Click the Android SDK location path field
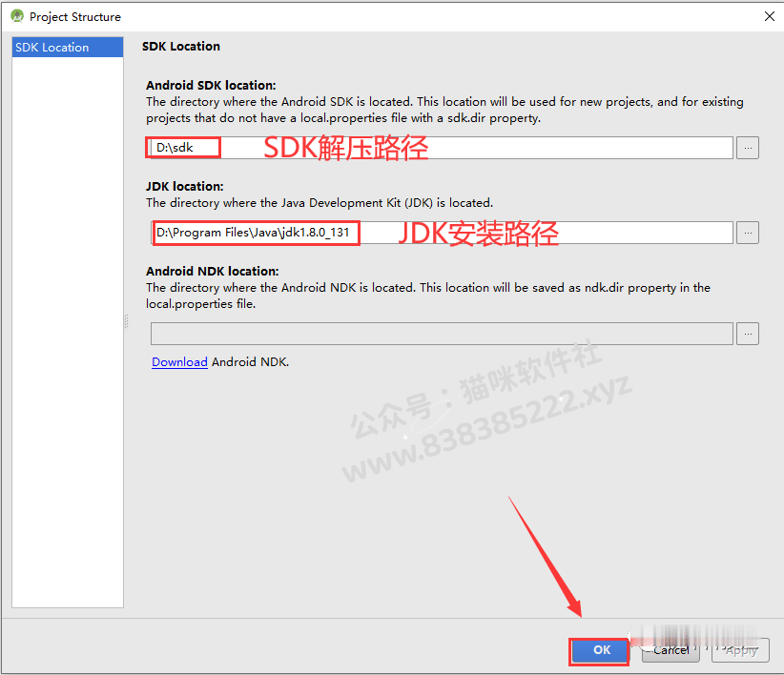This screenshot has width=784, height=675. (x=442, y=148)
